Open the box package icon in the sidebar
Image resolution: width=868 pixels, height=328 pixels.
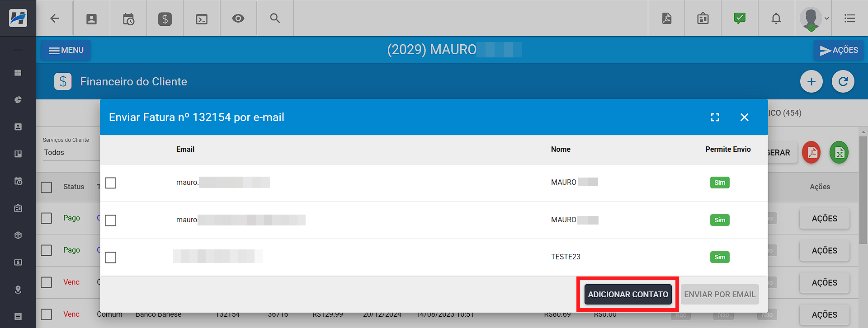[x=18, y=235]
